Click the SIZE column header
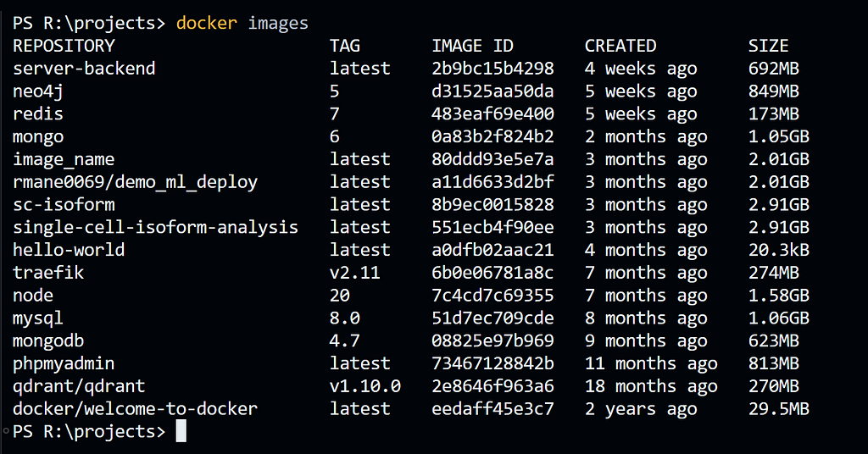The height and width of the screenshot is (454, 868). coord(768,46)
